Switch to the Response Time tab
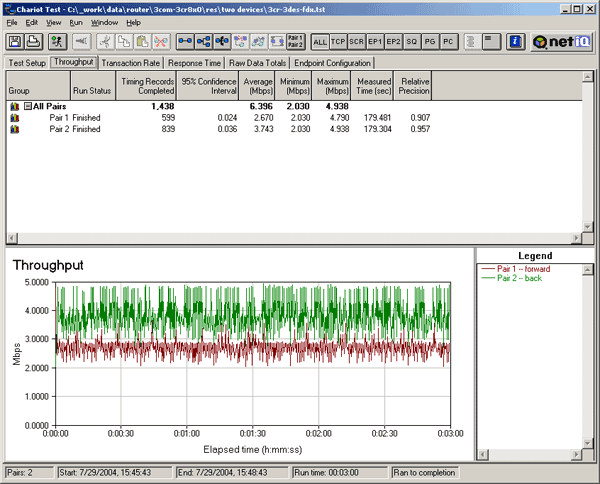The height and width of the screenshot is (484, 600). 195,62
